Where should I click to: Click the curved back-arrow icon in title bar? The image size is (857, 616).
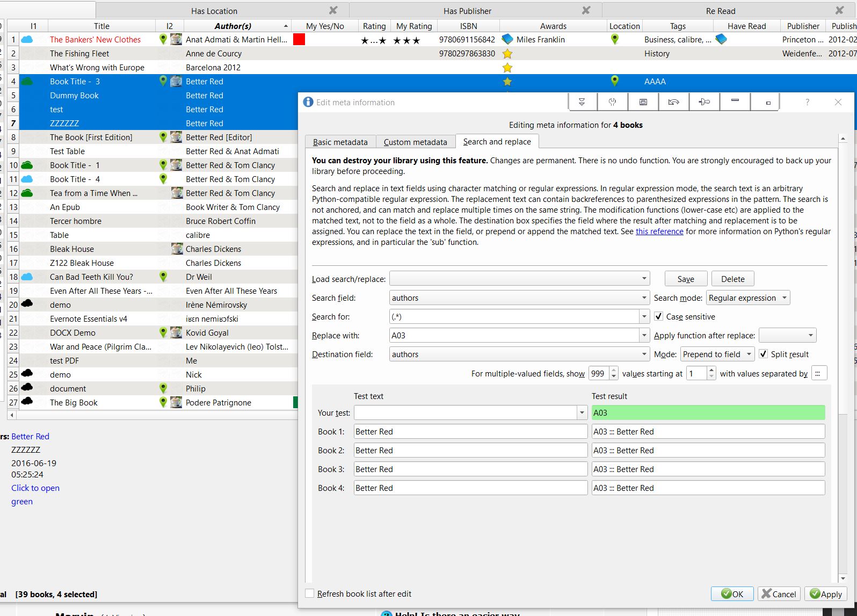point(673,102)
